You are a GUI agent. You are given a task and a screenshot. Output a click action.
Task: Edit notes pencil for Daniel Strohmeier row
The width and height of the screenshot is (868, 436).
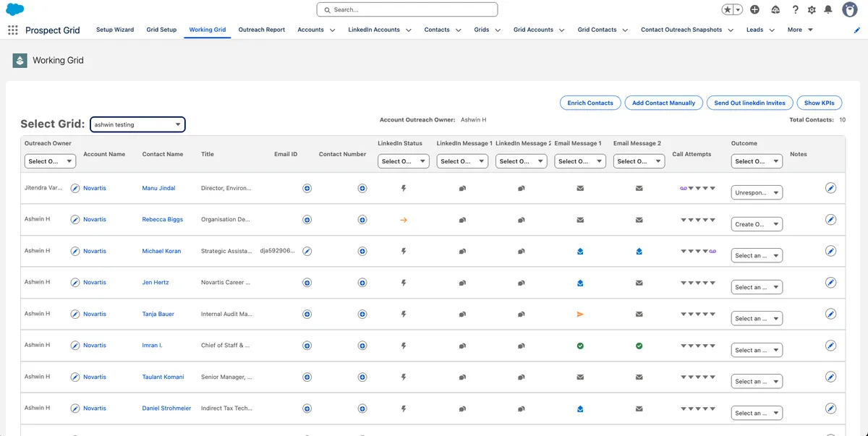coord(830,409)
